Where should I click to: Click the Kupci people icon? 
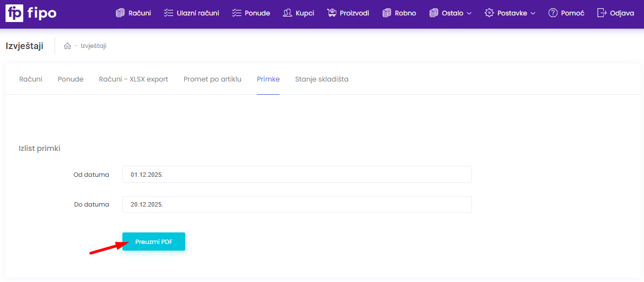coord(287,13)
